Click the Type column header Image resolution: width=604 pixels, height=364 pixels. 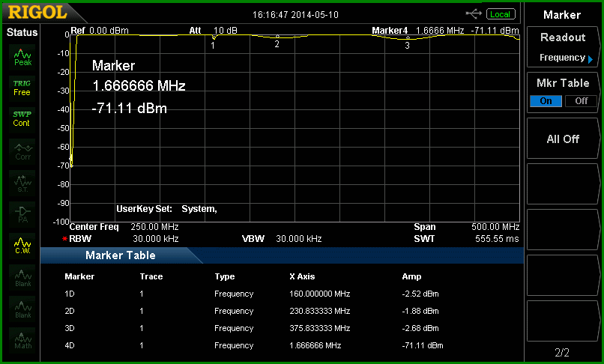click(225, 277)
